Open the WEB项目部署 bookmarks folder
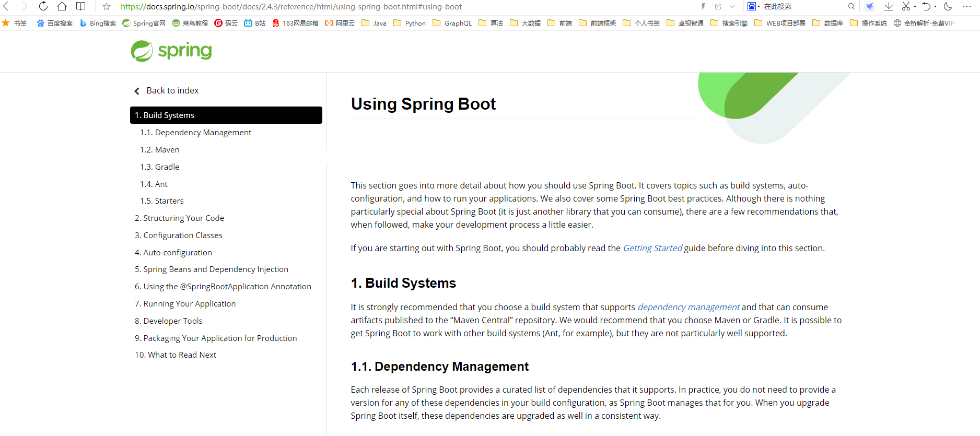 coord(780,23)
